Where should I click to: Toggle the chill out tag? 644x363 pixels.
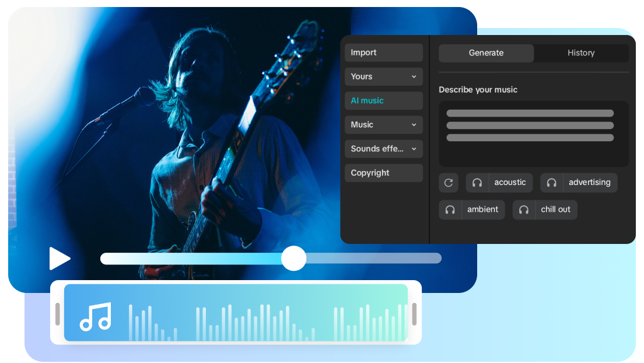(555, 210)
